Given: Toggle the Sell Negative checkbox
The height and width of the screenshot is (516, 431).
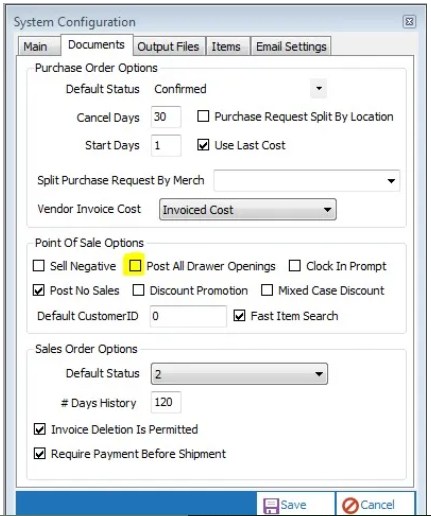Looking at the screenshot, I should pos(39,266).
